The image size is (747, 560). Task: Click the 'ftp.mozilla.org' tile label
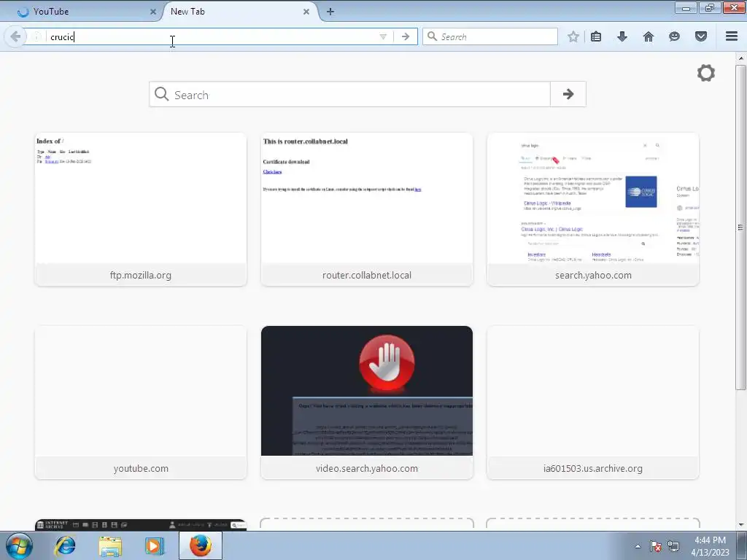(141, 275)
